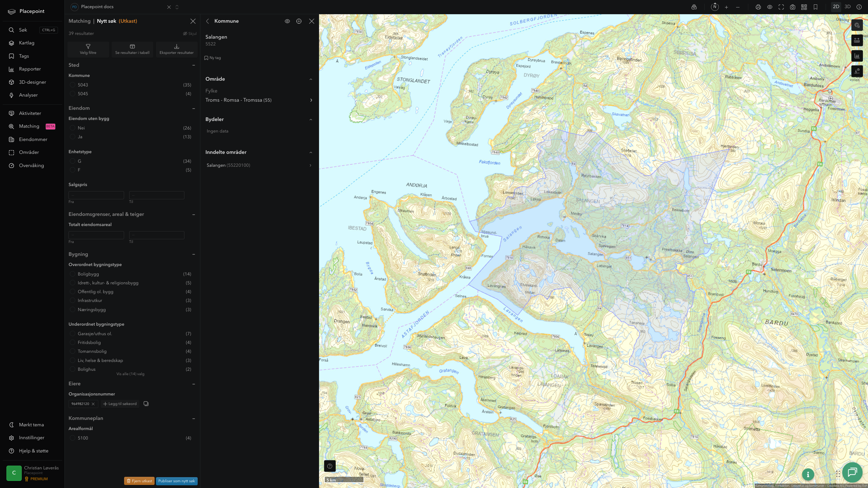
Task: Open Overvåking in the sidebar
Action: [32, 166]
